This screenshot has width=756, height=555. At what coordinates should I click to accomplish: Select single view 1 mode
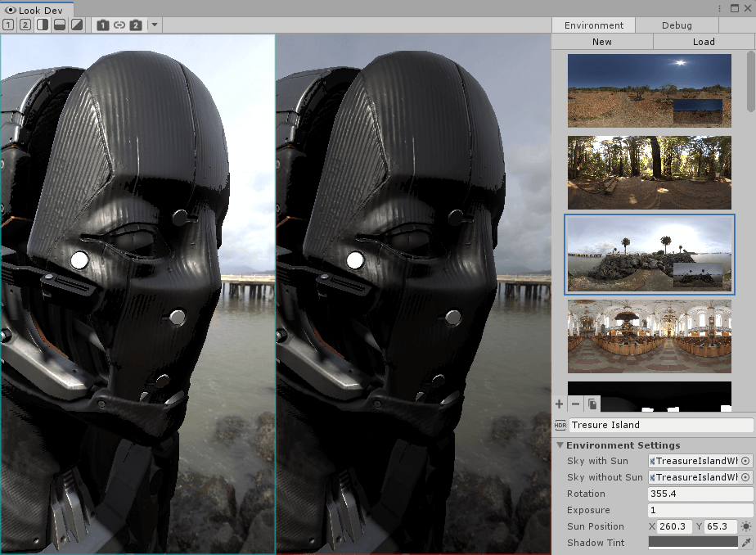(8, 25)
